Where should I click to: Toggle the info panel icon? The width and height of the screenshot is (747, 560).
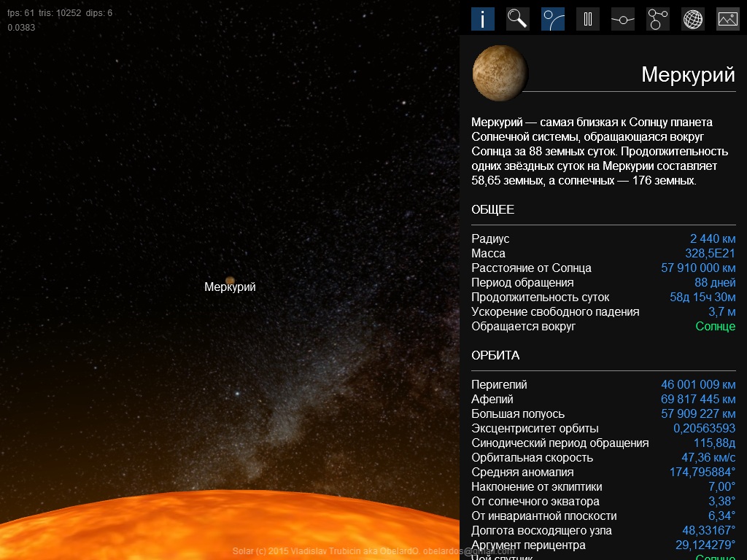483,19
